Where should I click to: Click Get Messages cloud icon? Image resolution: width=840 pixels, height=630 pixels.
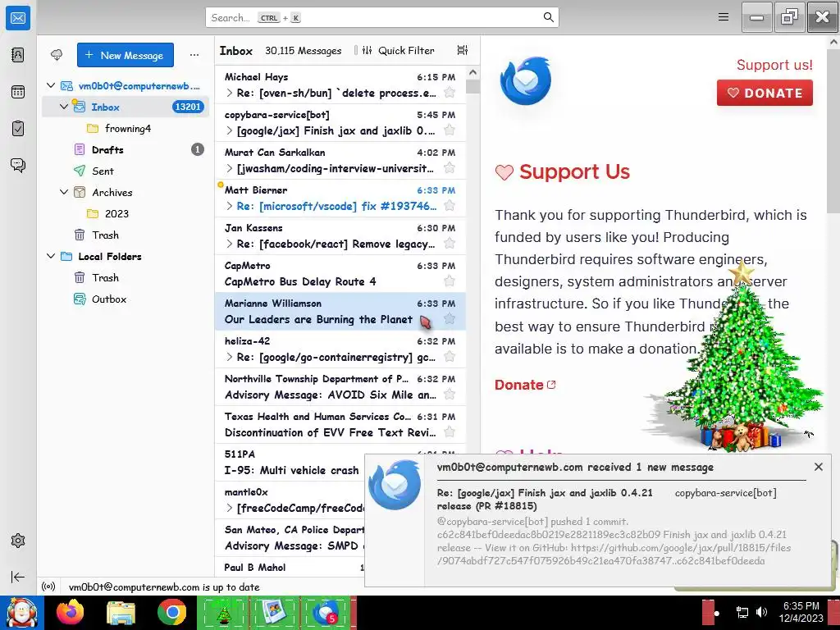click(57, 55)
